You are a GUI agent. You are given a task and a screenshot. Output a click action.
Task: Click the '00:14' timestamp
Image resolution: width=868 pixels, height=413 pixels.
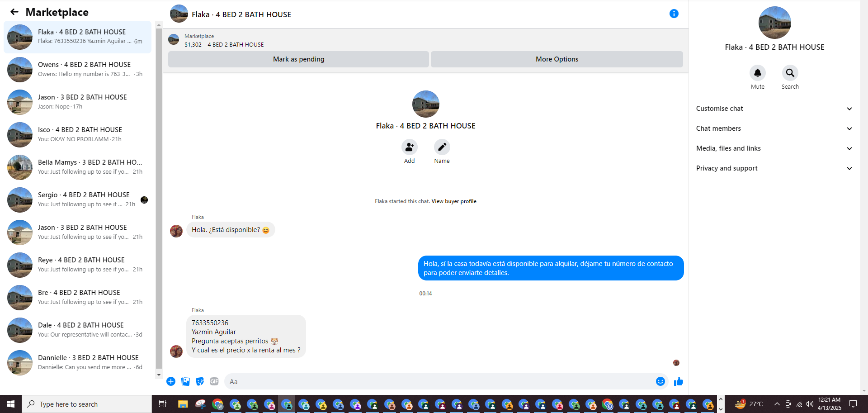pos(425,294)
